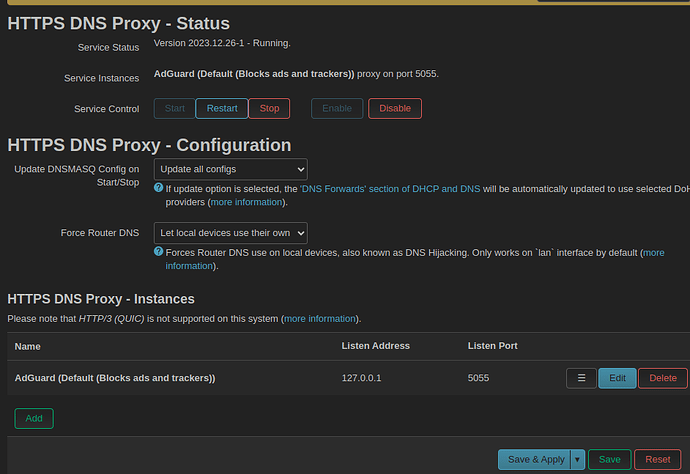The height and width of the screenshot is (474, 690).
Task: Stop the HTTPS DNS Proxy service
Action: (269, 108)
